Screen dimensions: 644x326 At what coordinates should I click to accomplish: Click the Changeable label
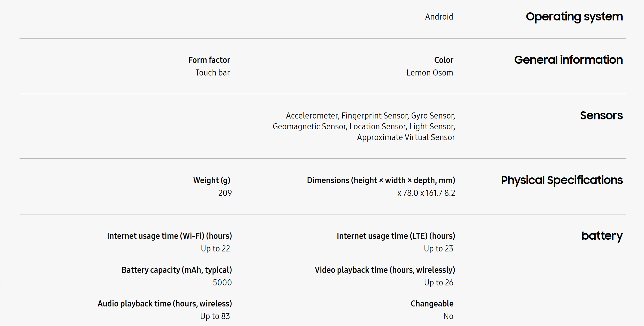(432, 304)
